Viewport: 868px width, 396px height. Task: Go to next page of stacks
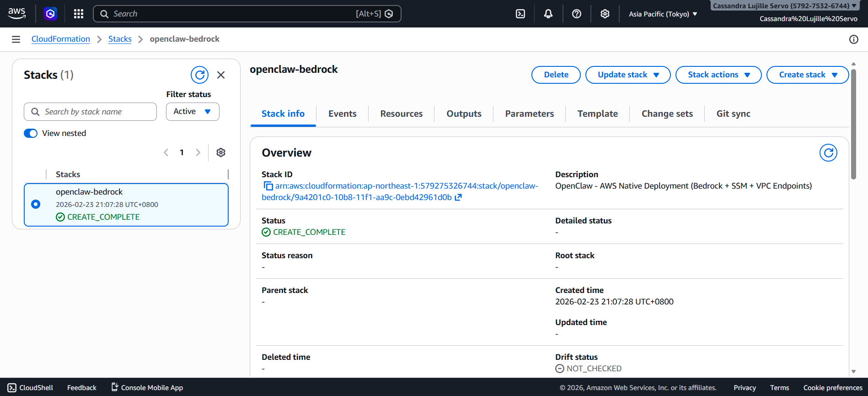coord(198,152)
